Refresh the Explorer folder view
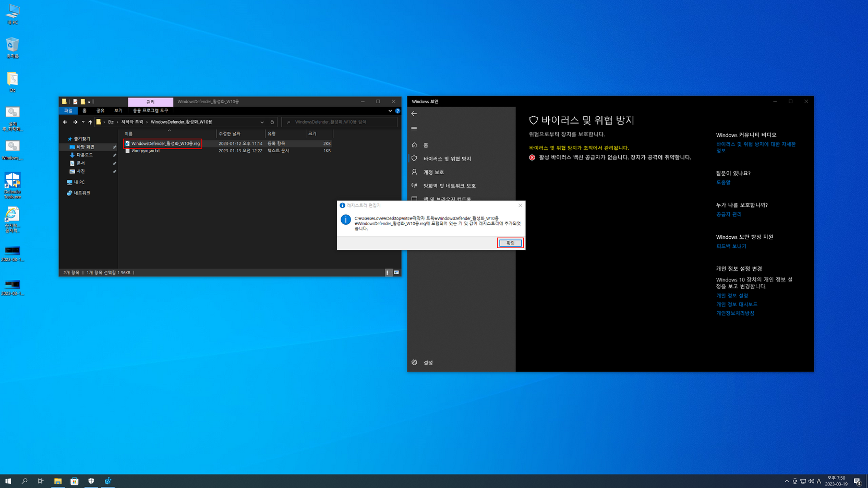The width and height of the screenshot is (868, 488). pos(272,122)
